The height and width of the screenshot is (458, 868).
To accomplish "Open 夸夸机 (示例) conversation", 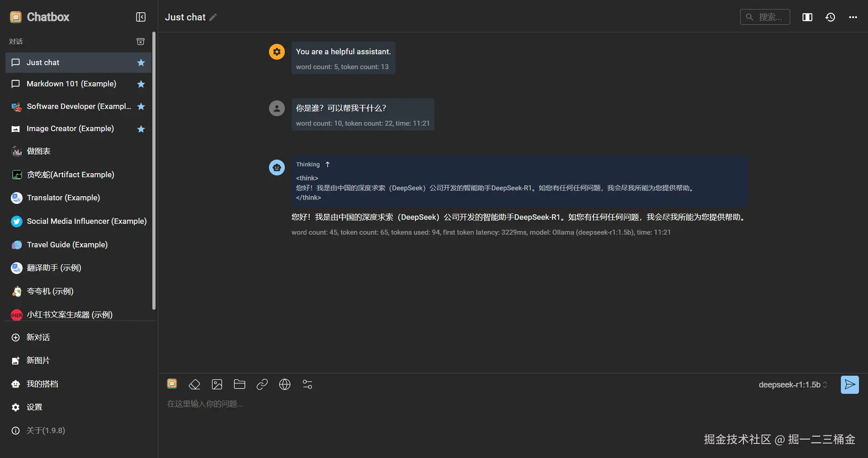I will 78,292.
